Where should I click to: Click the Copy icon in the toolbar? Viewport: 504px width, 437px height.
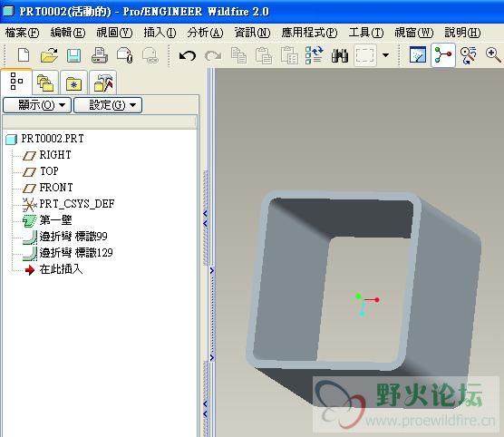click(x=238, y=55)
